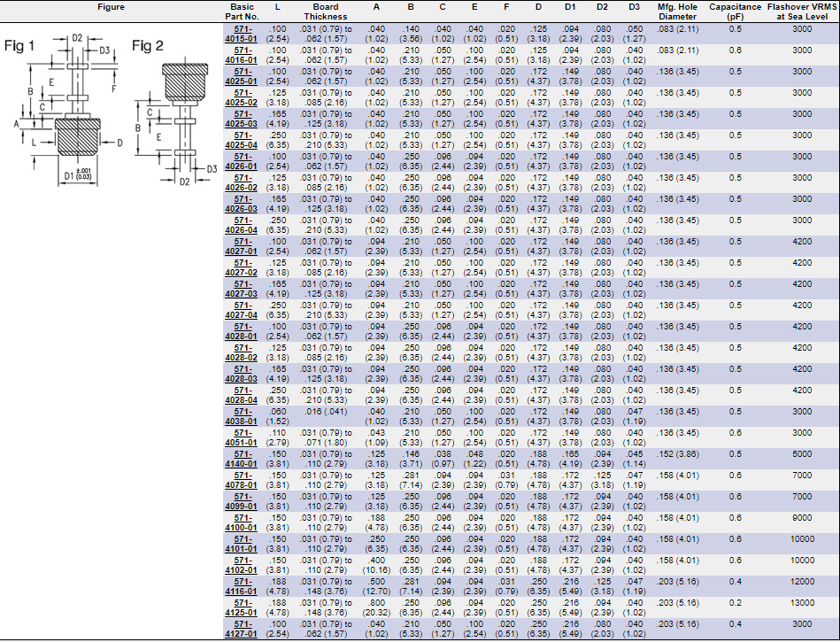Screen dimensions: 840x642
Task: Open part number 571-4038-01
Action: pyautogui.click(x=239, y=416)
